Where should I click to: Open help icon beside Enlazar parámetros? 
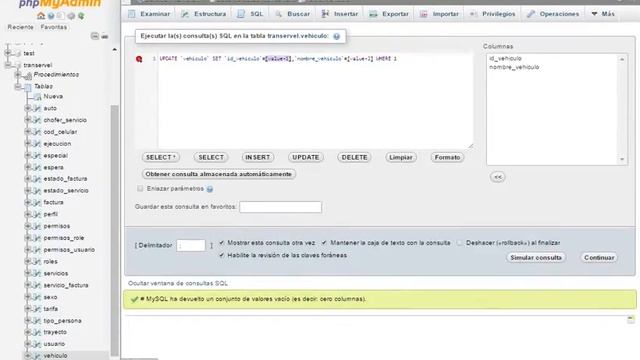(x=210, y=189)
